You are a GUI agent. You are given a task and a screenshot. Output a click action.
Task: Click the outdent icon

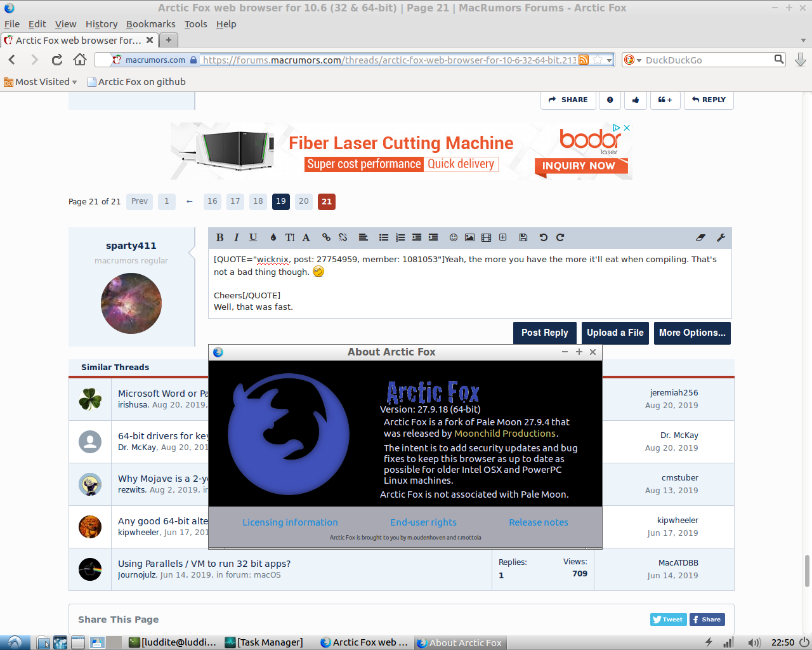[417, 237]
